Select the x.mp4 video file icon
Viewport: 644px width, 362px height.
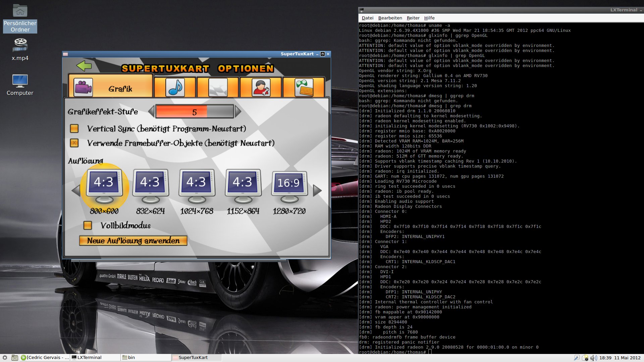20,49
